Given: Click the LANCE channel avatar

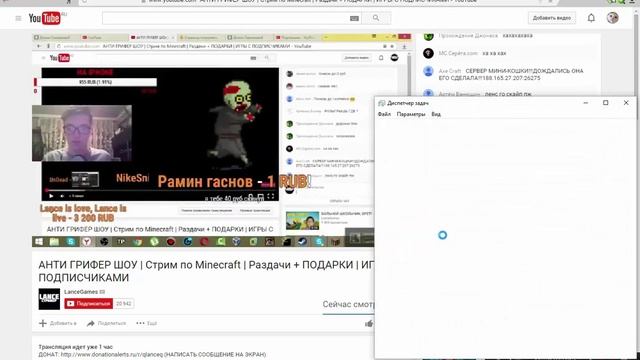Looking at the screenshot, I should point(49,299).
